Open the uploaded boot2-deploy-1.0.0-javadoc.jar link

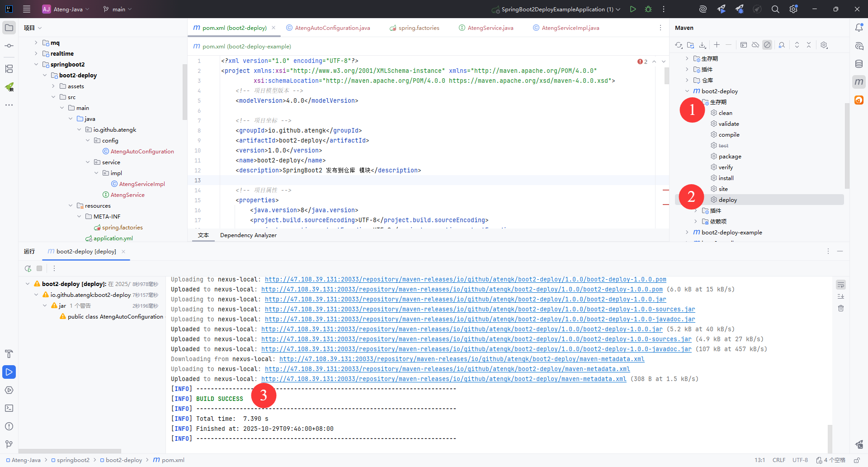(x=476, y=349)
